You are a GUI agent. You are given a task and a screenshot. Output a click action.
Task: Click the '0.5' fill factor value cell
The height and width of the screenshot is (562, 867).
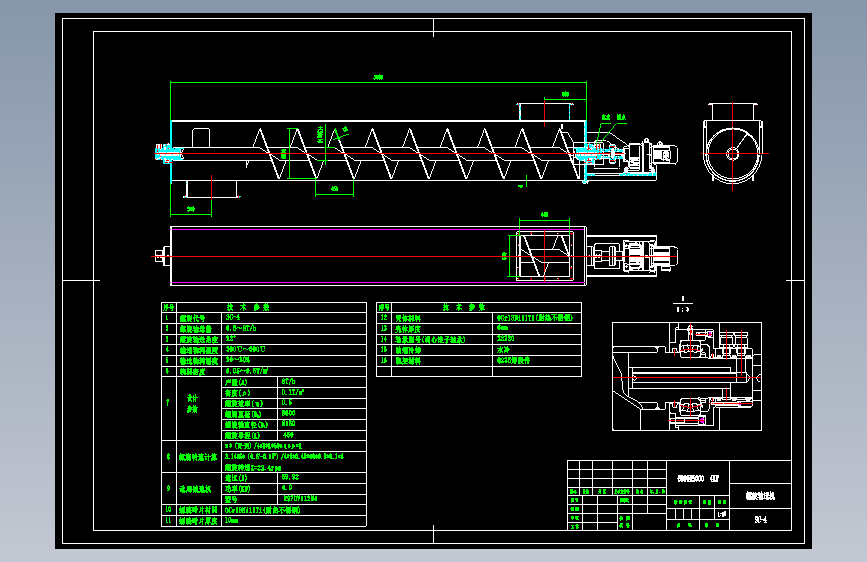coord(321,403)
